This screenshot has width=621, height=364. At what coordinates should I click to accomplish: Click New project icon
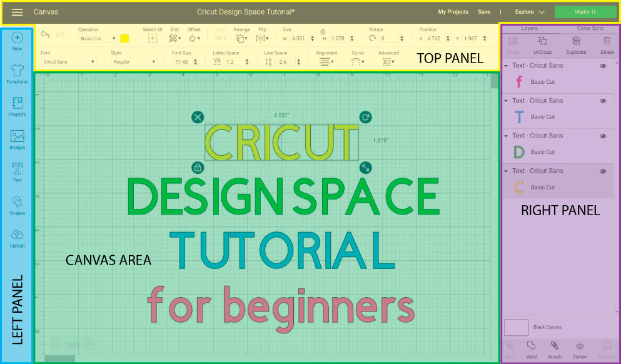[17, 38]
